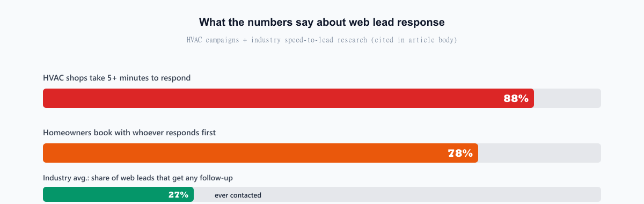Click the 'HVAC shops take 5+ minutes' label

[x=117, y=78]
